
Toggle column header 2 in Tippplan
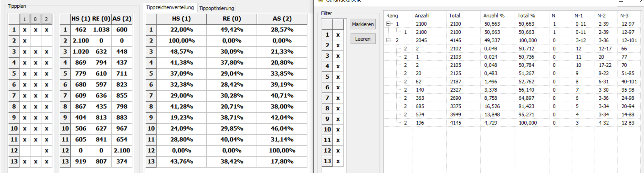(x=46, y=19)
